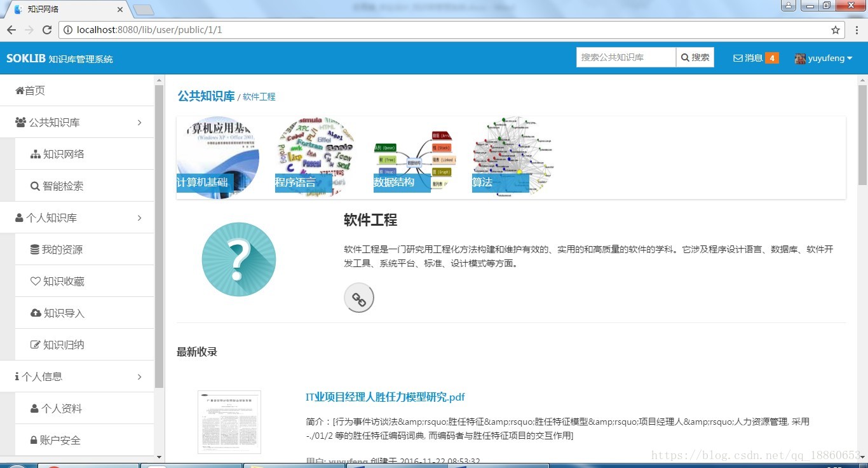Open the 程序语言 category thumbnail
This screenshot has height=468, width=868.
(315, 158)
